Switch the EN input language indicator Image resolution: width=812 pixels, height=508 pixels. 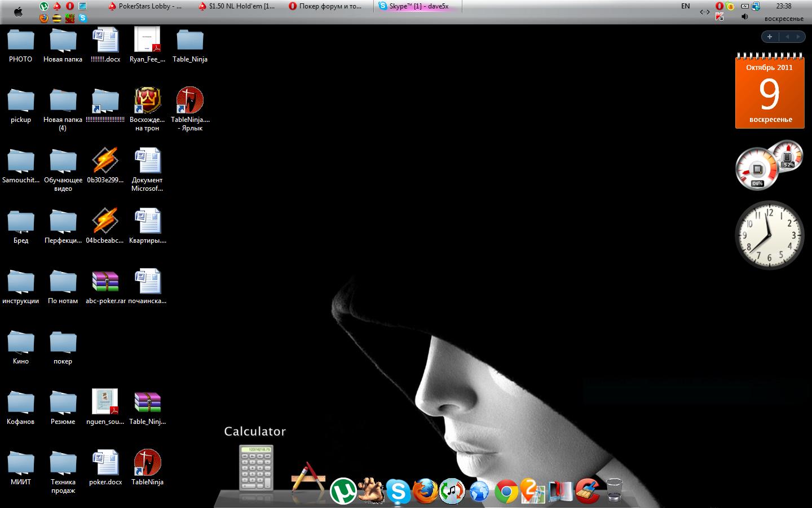point(686,6)
